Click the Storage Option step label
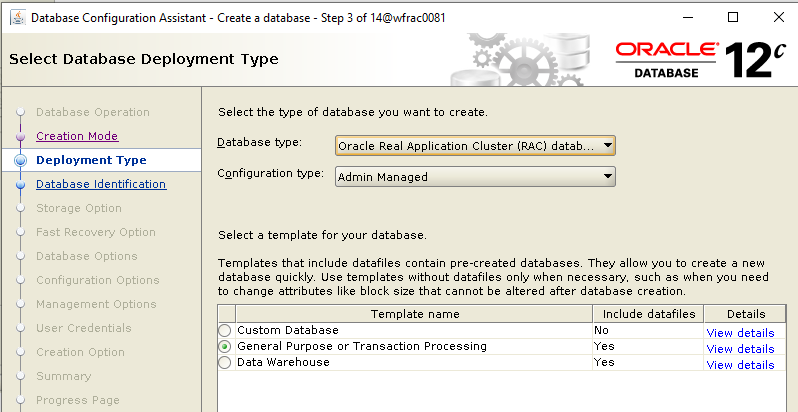 [x=79, y=208]
